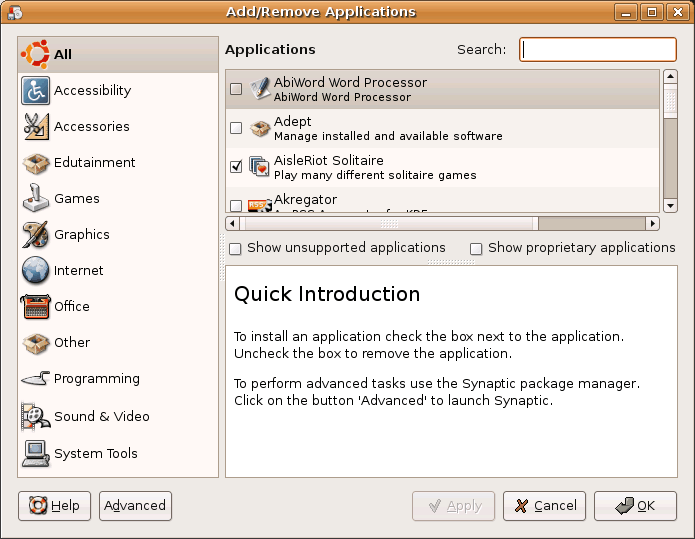Select the Office typewriter icon
Screen dimensions: 695x539
[35, 306]
